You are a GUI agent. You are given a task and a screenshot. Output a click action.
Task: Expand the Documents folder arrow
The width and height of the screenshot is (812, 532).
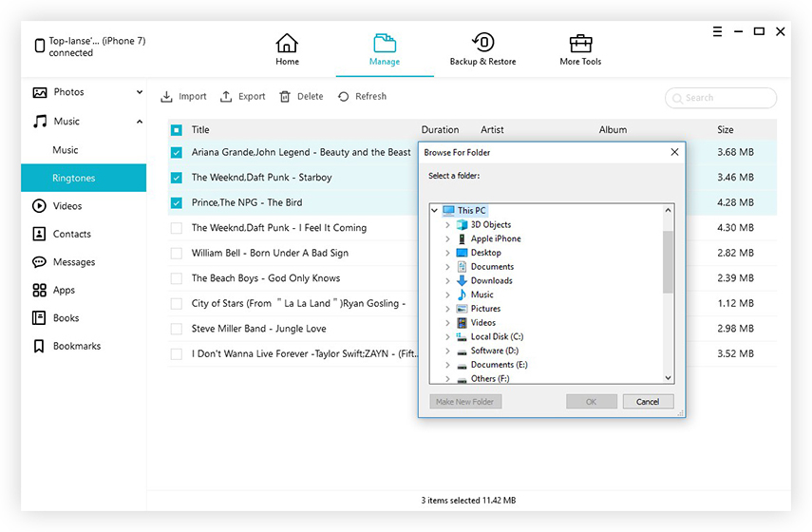447,267
